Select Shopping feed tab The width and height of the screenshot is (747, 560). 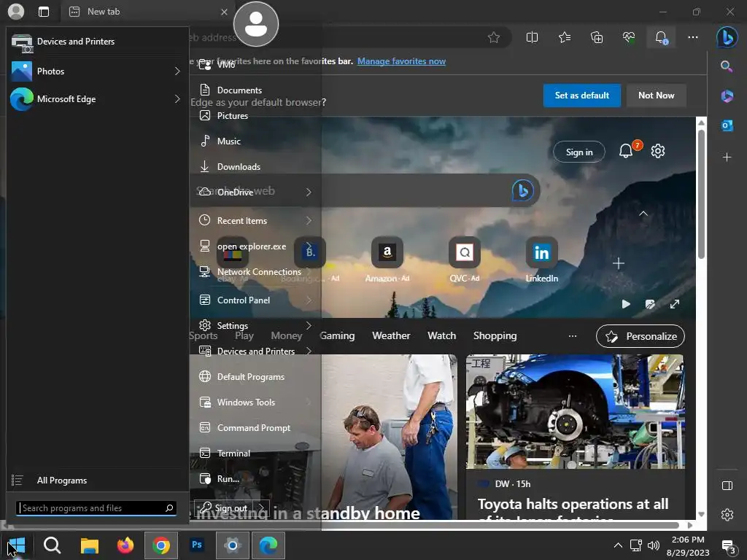(x=495, y=335)
